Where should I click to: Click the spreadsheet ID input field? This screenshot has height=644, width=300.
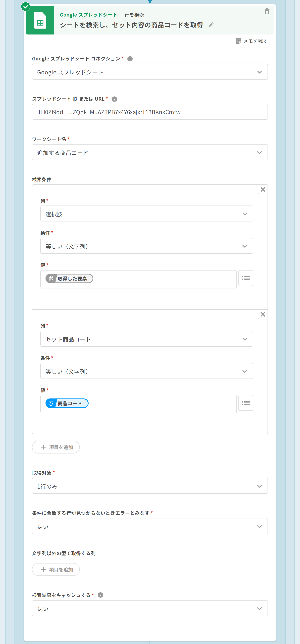pyautogui.click(x=150, y=112)
